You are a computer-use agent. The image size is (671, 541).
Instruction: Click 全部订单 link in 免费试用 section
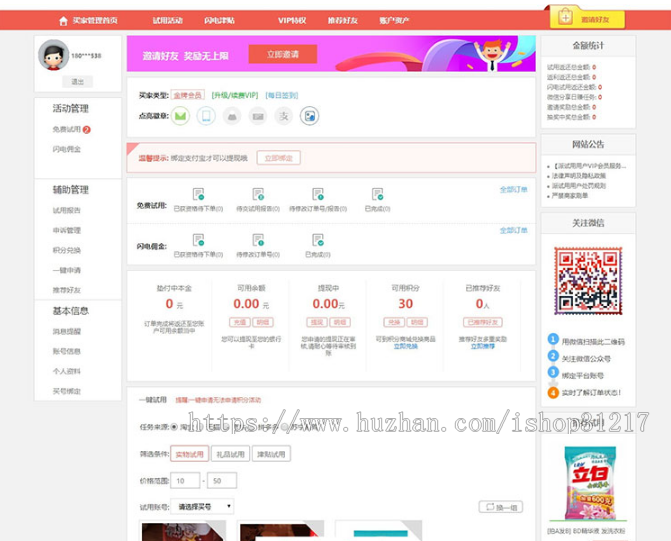(514, 190)
